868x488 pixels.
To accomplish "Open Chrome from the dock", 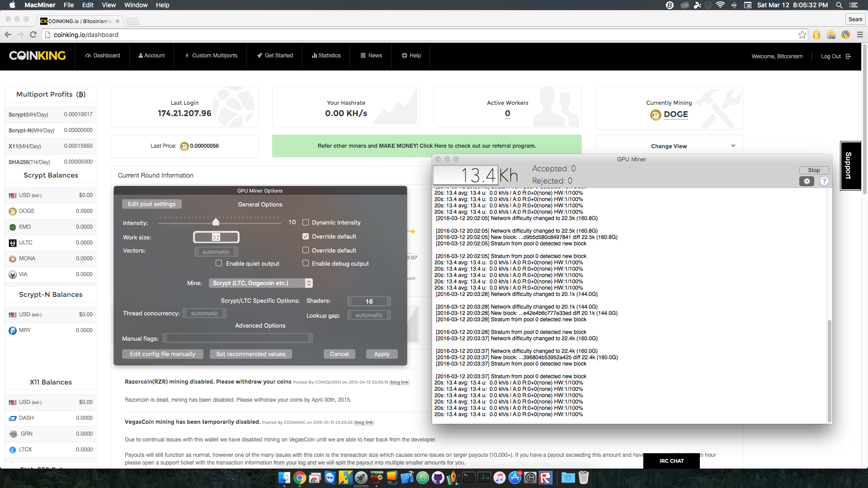I will 299,478.
